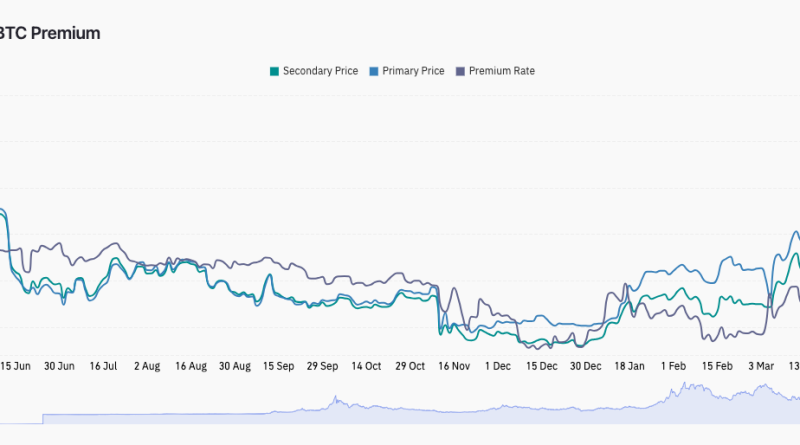
Task: Click the 1 Feb axis label
Action: coord(673,366)
